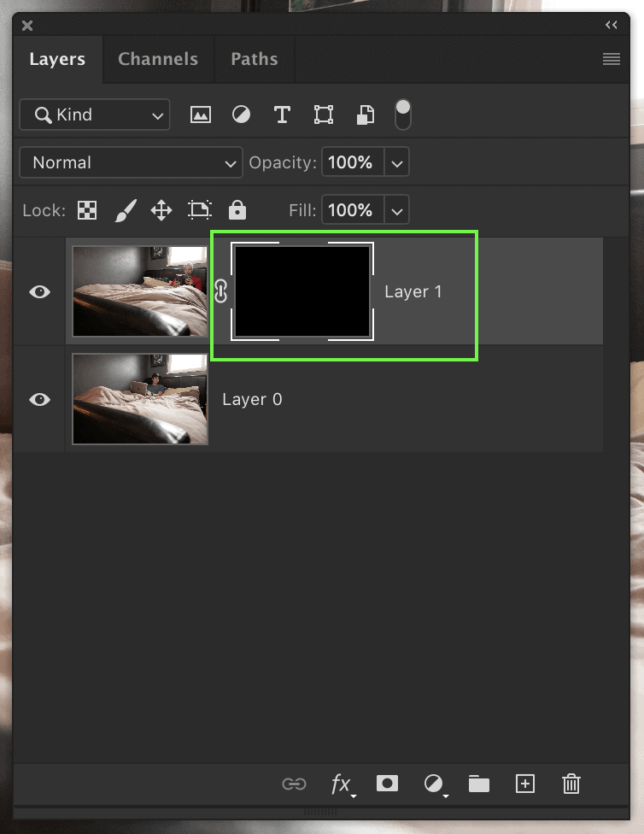Create a new layer plus icon
Viewport: 644px width, 834px height.
[525, 784]
